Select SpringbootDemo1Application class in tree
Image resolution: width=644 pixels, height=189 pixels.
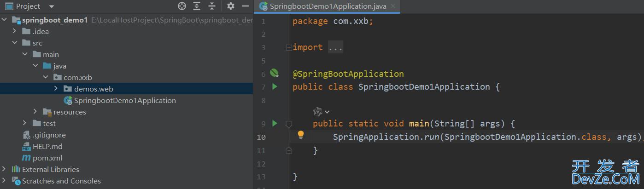[126, 100]
